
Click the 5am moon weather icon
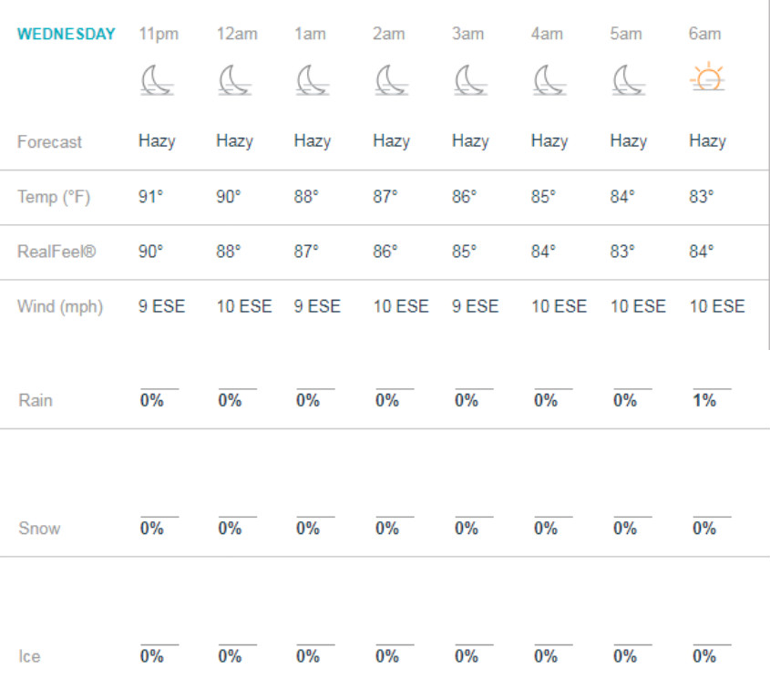pos(629,79)
